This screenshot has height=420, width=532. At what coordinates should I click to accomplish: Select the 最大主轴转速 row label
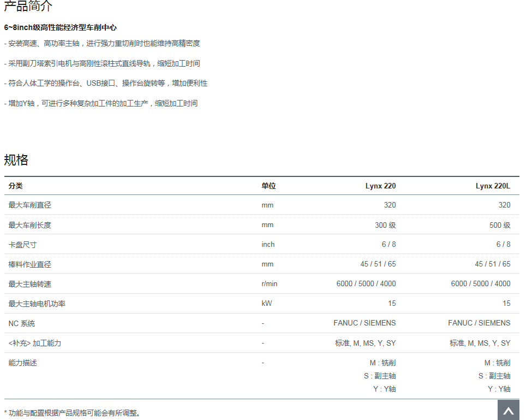point(30,284)
